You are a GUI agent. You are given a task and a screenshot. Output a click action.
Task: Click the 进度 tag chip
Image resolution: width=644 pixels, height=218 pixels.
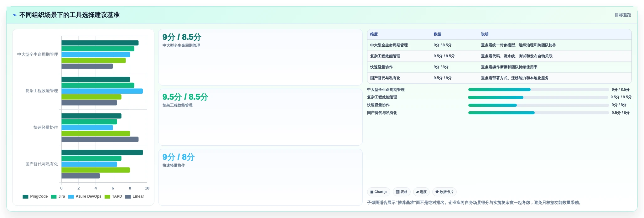[421, 192]
